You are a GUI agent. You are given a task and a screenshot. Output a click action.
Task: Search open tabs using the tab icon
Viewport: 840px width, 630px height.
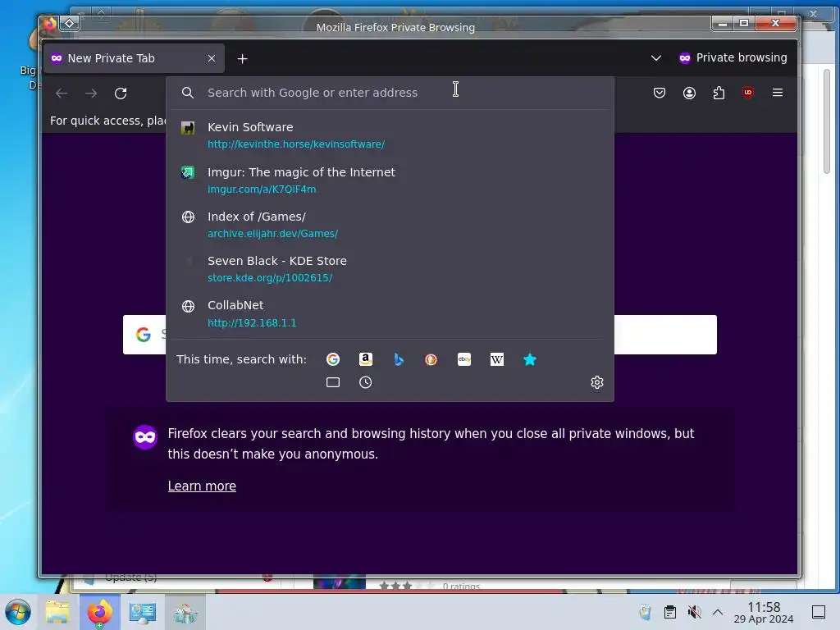[x=333, y=382]
